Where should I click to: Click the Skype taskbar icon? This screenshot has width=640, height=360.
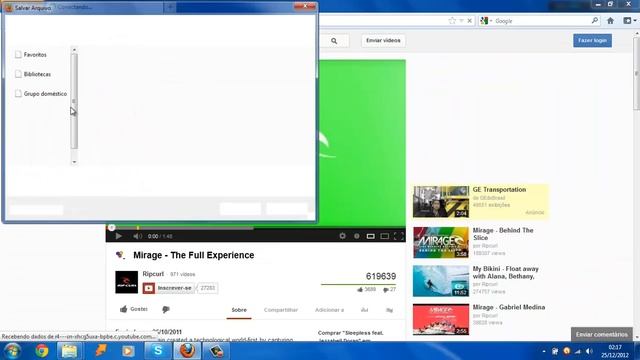[158, 351]
